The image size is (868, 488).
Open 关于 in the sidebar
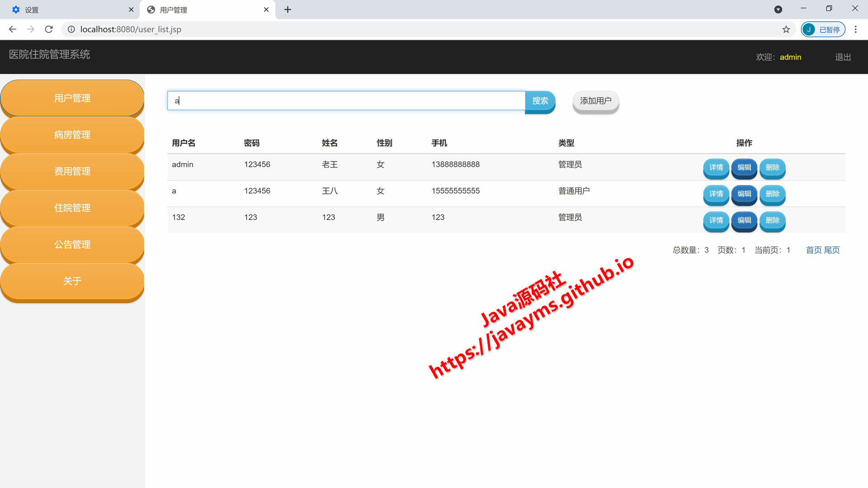pos(72,281)
